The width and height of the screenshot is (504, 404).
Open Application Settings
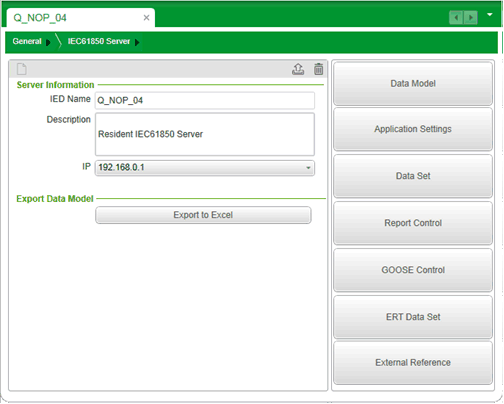[x=413, y=129]
